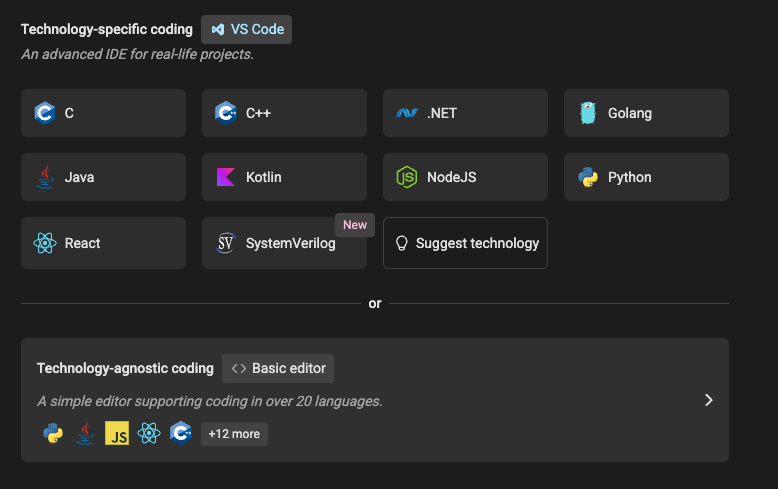This screenshot has height=489, width=778.
Task: Click the New badge on SystemVerilog
Action: pyautogui.click(x=355, y=225)
